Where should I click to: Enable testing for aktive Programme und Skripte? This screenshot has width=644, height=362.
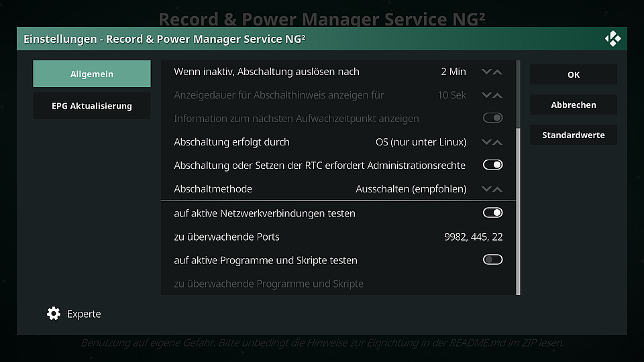pos(492,260)
